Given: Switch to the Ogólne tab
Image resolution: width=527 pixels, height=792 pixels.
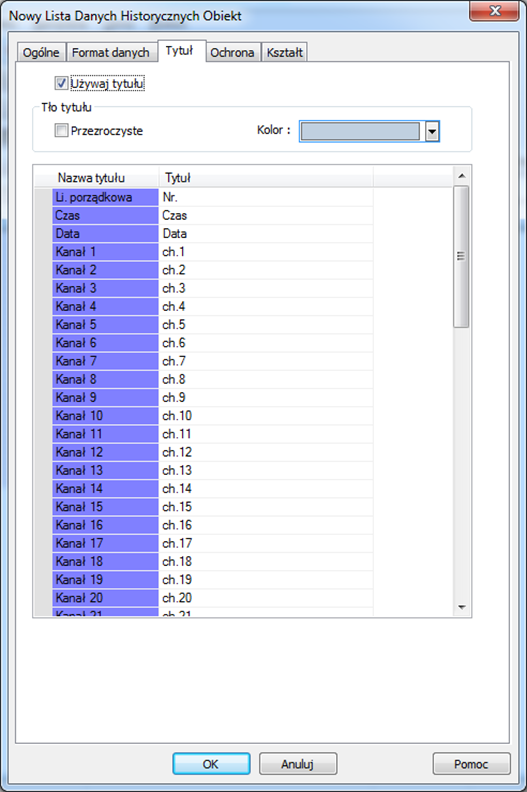Looking at the screenshot, I should tap(41, 53).
